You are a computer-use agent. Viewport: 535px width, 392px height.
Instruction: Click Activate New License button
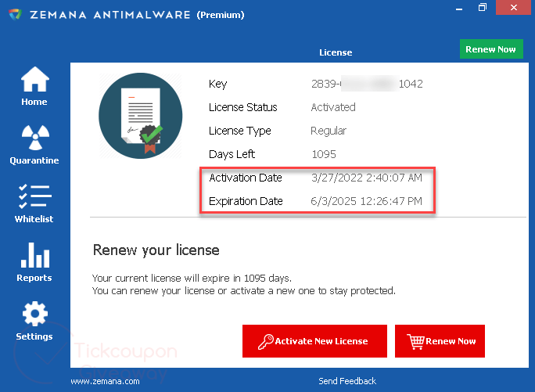[x=314, y=341]
